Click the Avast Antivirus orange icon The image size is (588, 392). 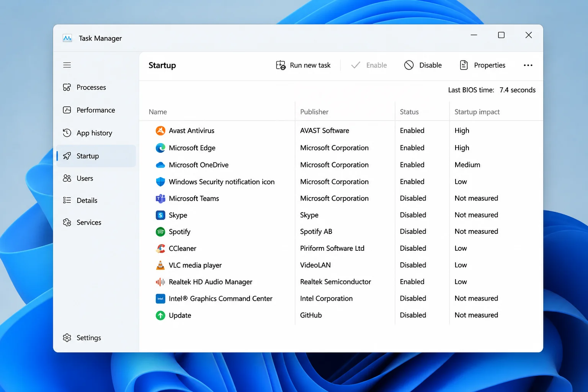[160, 131]
